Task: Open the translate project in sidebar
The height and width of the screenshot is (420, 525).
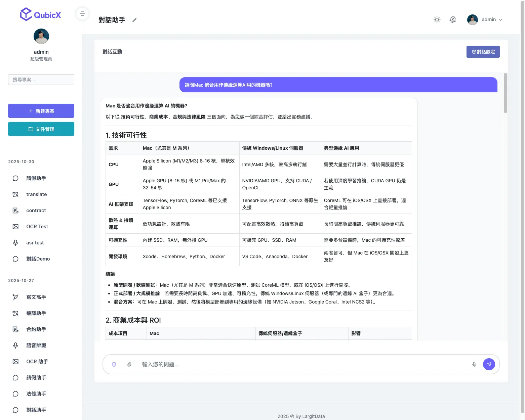Action: [36, 194]
